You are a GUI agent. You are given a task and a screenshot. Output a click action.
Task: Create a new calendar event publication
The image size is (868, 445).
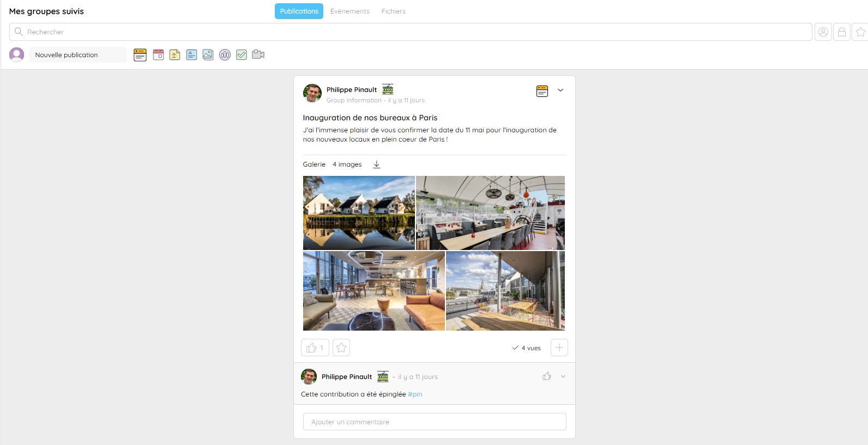158,54
